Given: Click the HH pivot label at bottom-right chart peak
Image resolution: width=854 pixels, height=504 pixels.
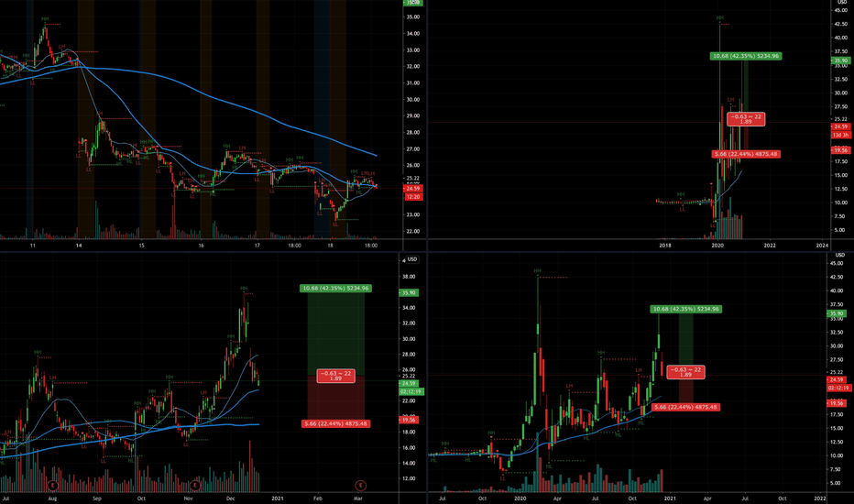Looking at the screenshot, I should coord(538,271).
